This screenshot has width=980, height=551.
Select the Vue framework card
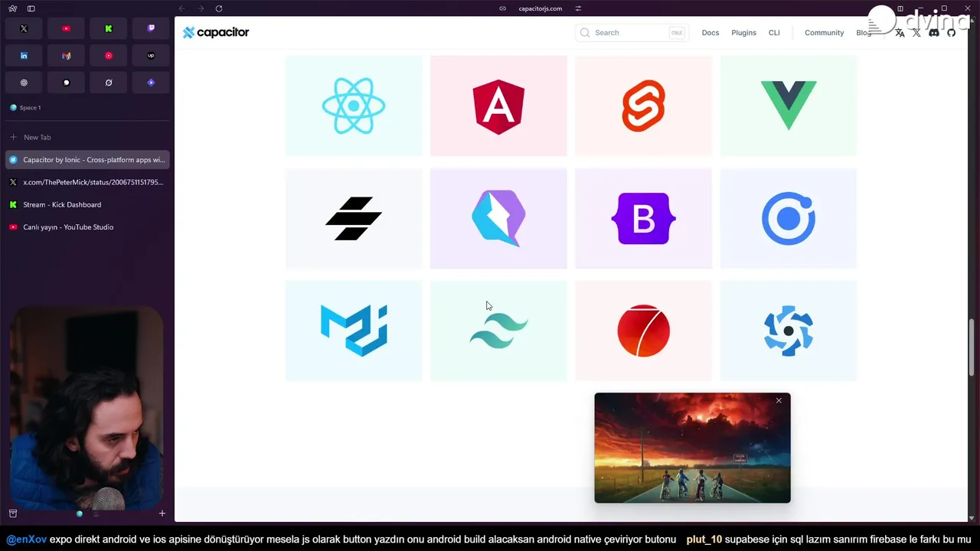789,106
